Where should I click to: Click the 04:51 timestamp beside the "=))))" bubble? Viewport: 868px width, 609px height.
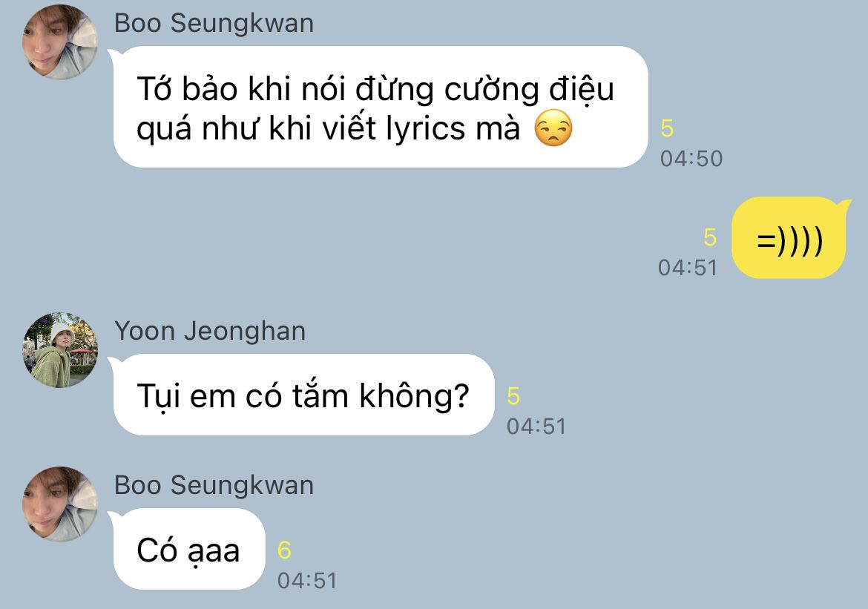point(688,268)
